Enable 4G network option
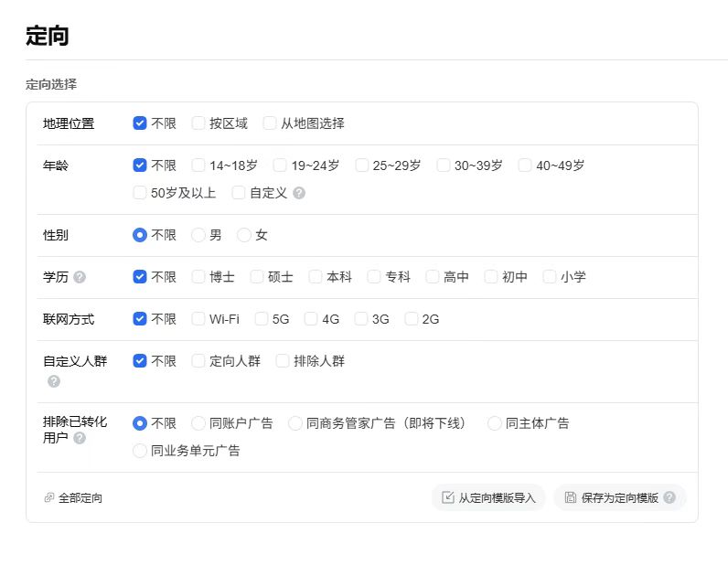This screenshot has height=576, width=728. [x=311, y=319]
